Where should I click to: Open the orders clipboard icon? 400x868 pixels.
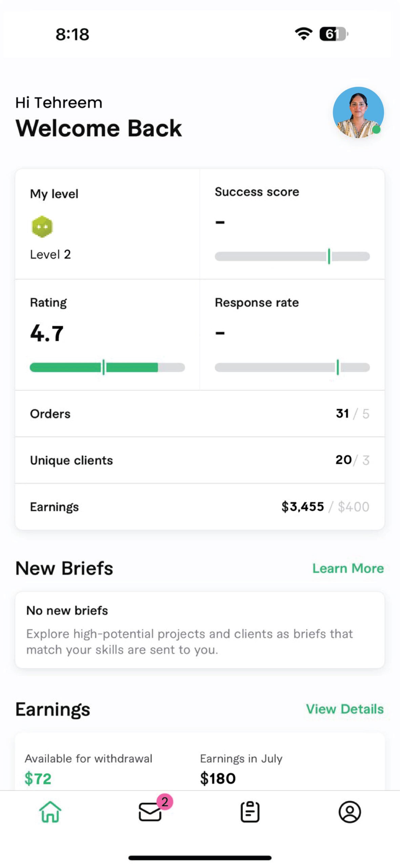(250, 812)
